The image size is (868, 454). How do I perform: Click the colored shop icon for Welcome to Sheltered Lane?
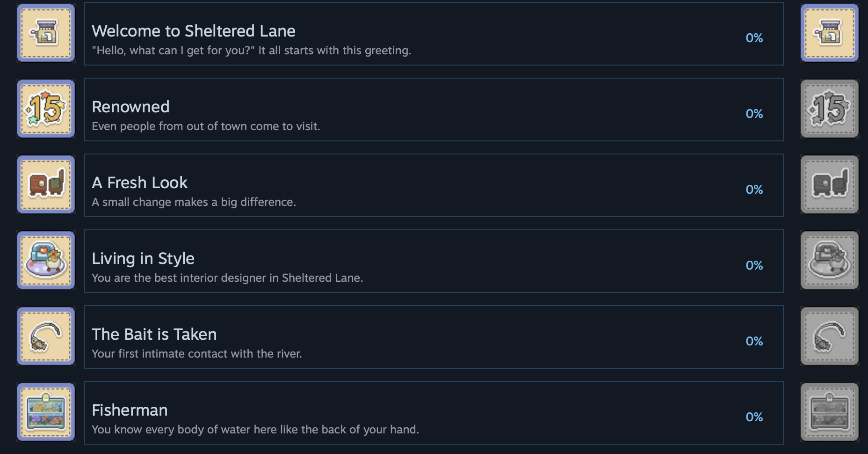coord(46,33)
